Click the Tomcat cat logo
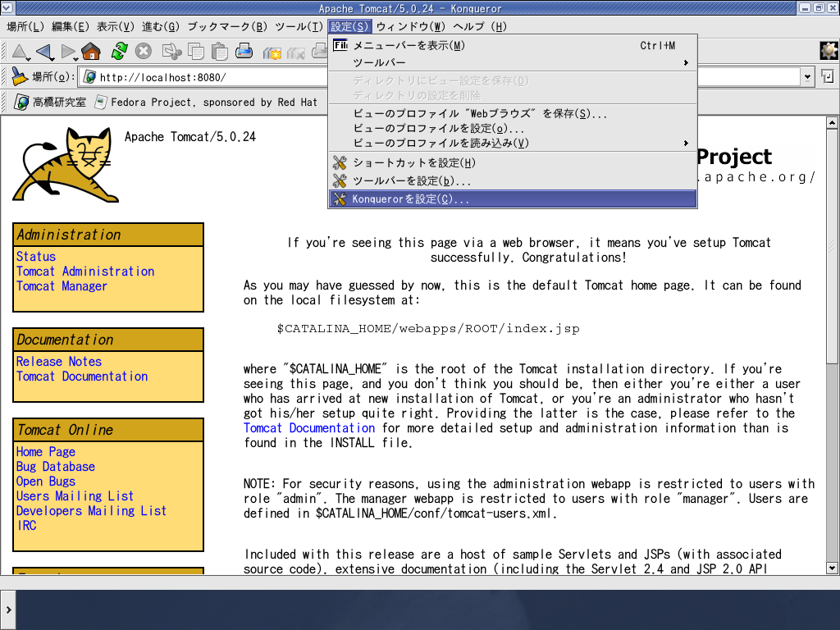Viewport: 840px width, 630px height. (x=66, y=165)
